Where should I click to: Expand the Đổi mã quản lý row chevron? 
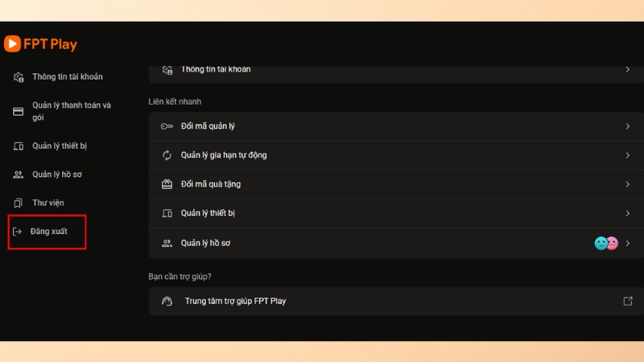point(628,126)
